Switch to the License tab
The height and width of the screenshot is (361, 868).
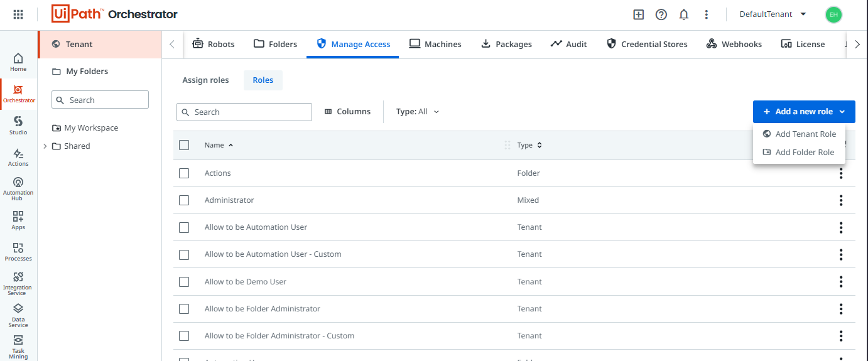point(803,44)
